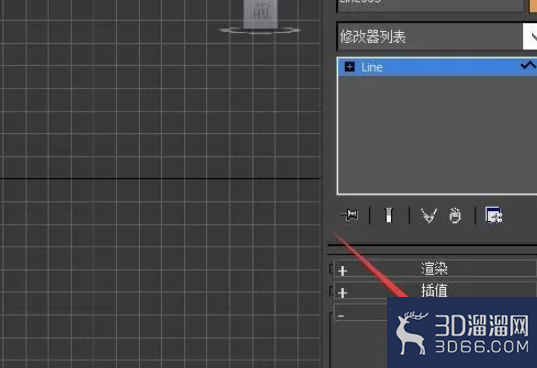Remove modifier from stack trash icon
Viewport: 537px width, 368px height.
tap(455, 216)
